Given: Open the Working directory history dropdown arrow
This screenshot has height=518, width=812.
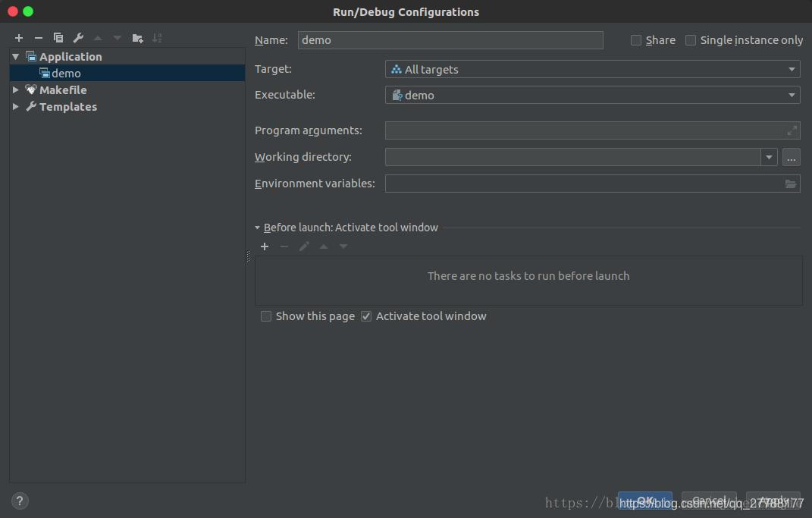Looking at the screenshot, I should [x=769, y=157].
